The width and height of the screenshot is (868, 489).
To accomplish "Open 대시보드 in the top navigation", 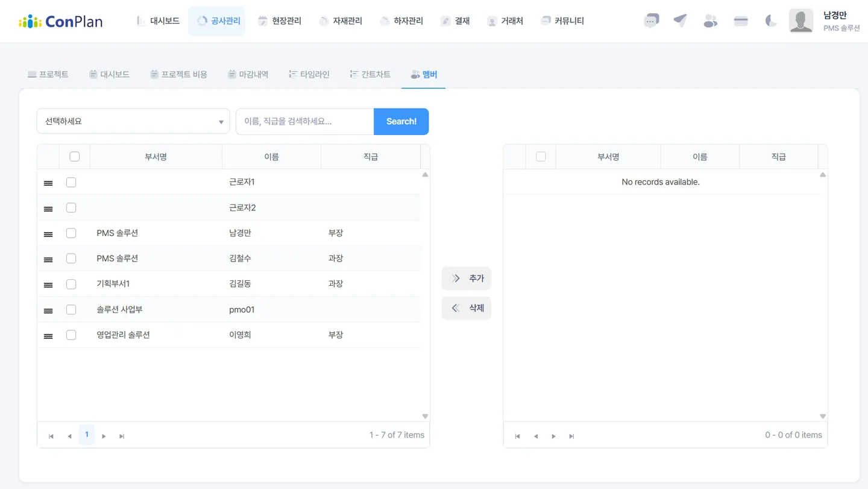I will [x=157, y=21].
